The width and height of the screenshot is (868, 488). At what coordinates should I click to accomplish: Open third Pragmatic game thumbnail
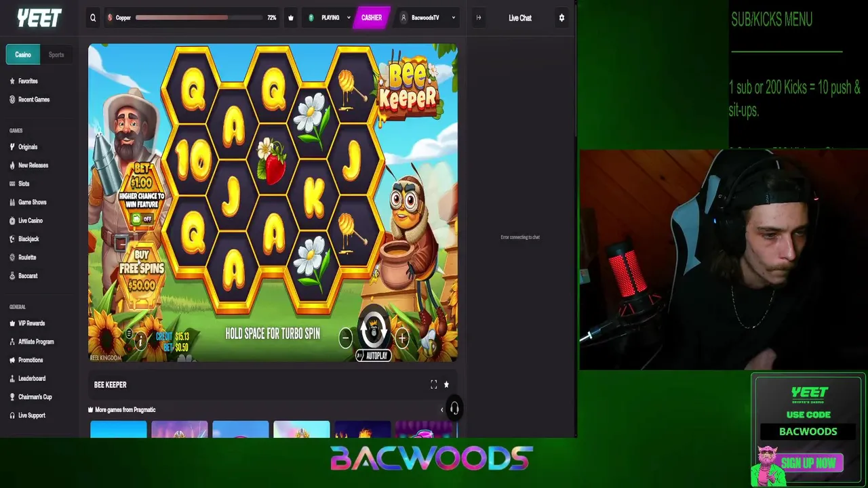(x=241, y=429)
